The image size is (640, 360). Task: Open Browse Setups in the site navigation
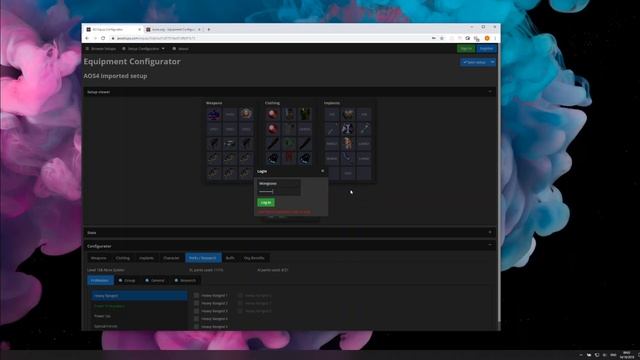click(101, 49)
